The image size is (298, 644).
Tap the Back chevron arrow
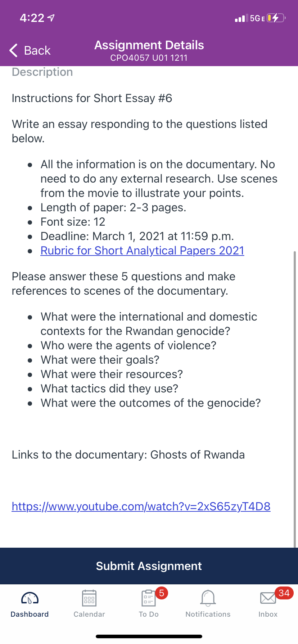pyautogui.click(x=13, y=50)
